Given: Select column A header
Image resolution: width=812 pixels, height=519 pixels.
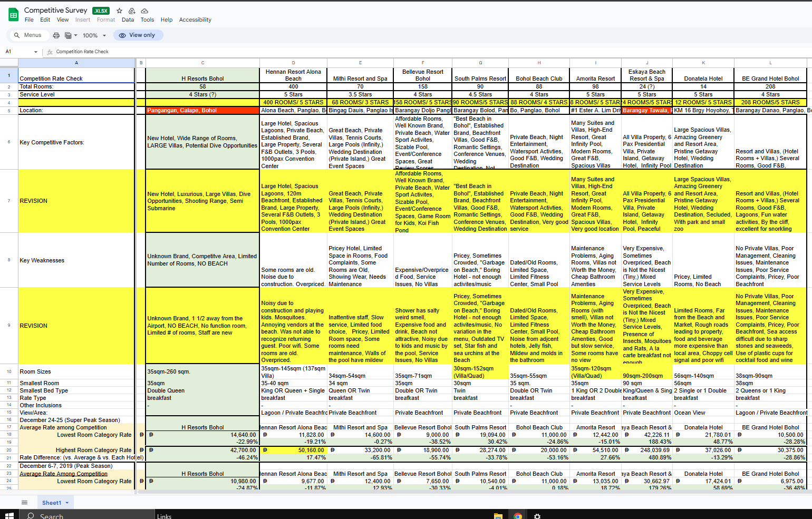Looking at the screenshot, I should click(76, 63).
